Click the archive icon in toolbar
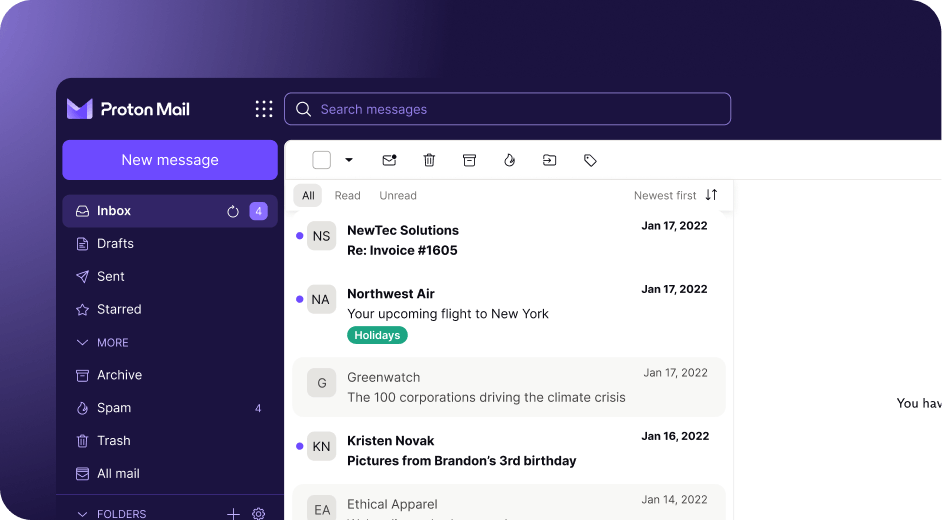The height and width of the screenshot is (520, 942). click(x=469, y=160)
